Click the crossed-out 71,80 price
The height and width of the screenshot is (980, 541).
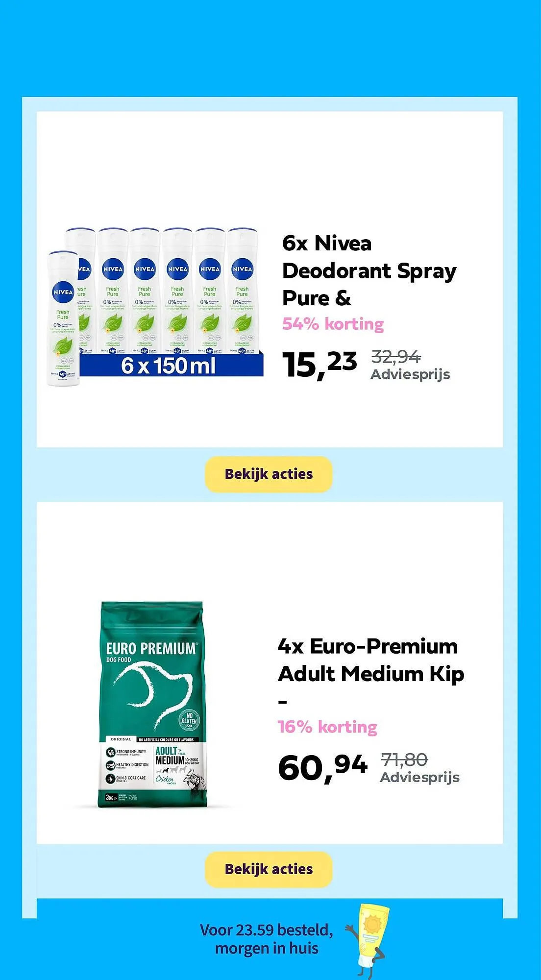[404, 760]
